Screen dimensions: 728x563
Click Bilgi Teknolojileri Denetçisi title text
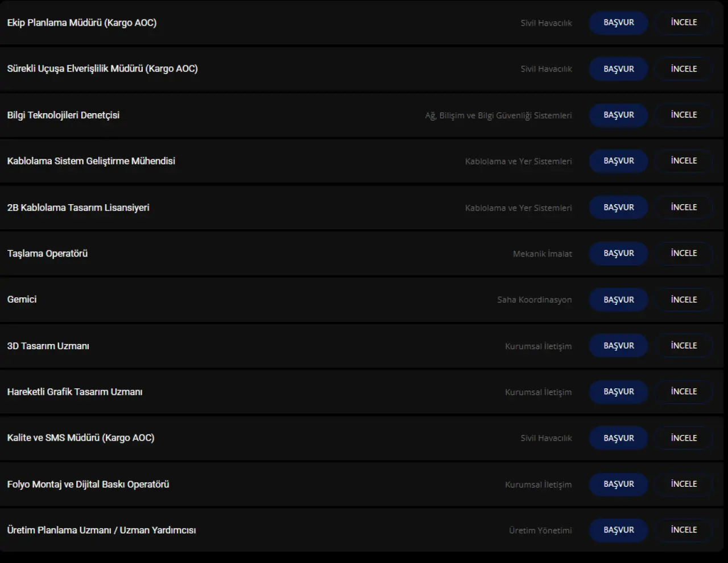[x=63, y=115]
